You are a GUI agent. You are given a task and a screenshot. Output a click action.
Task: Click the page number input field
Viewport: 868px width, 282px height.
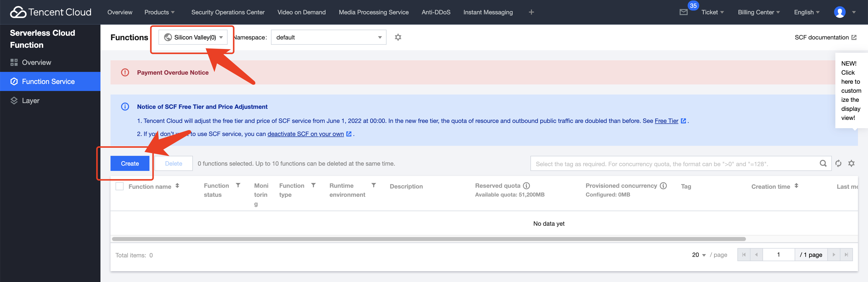(779, 255)
